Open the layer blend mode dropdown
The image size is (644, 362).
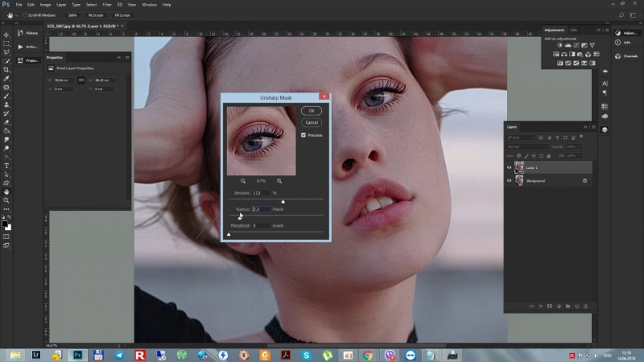coord(527,146)
